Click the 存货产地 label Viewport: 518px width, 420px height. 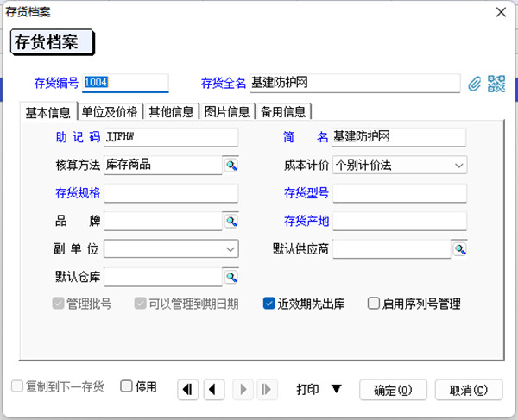click(x=306, y=221)
